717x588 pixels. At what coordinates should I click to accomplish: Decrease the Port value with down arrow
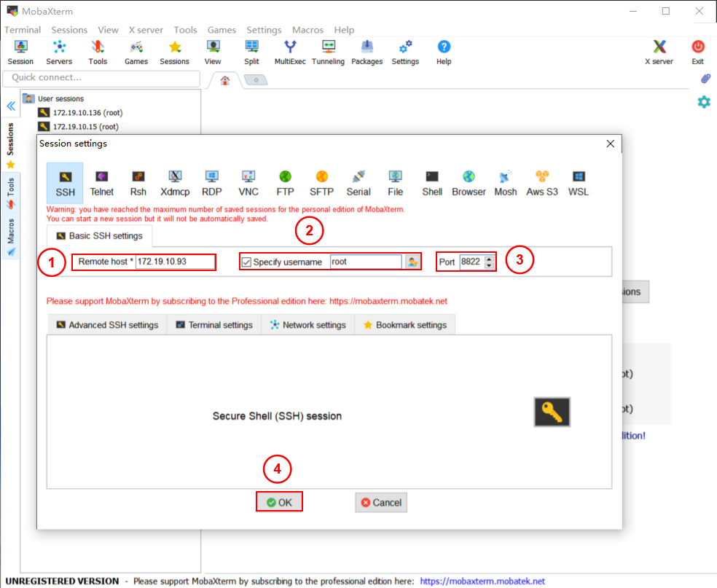coord(489,265)
